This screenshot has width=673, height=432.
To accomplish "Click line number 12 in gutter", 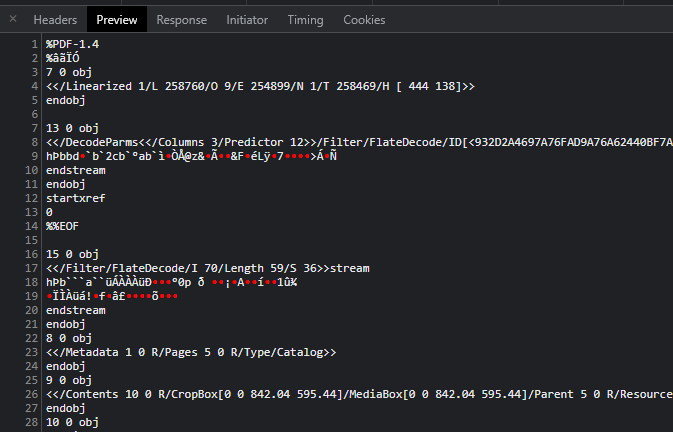I will [x=32, y=198].
